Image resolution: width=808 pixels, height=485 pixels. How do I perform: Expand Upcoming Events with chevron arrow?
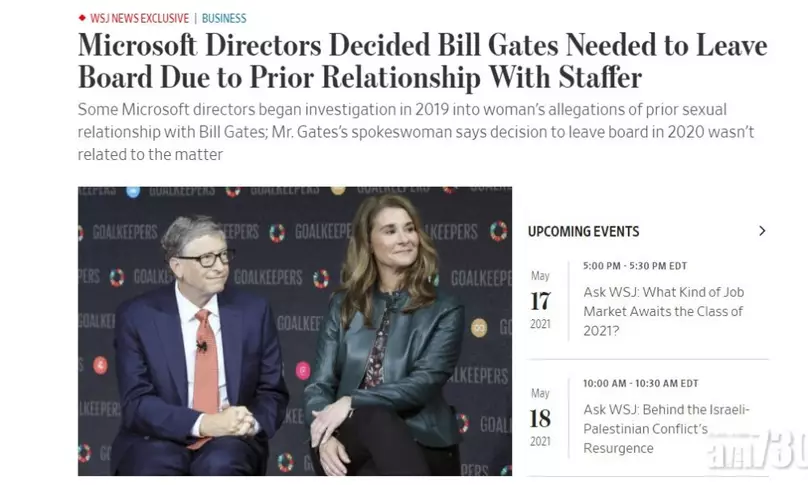pyautogui.click(x=762, y=231)
